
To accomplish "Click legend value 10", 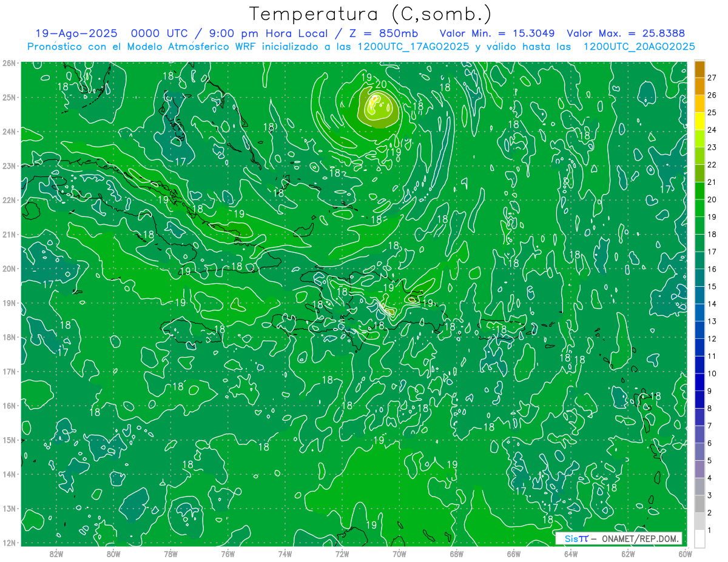I will [712, 373].
